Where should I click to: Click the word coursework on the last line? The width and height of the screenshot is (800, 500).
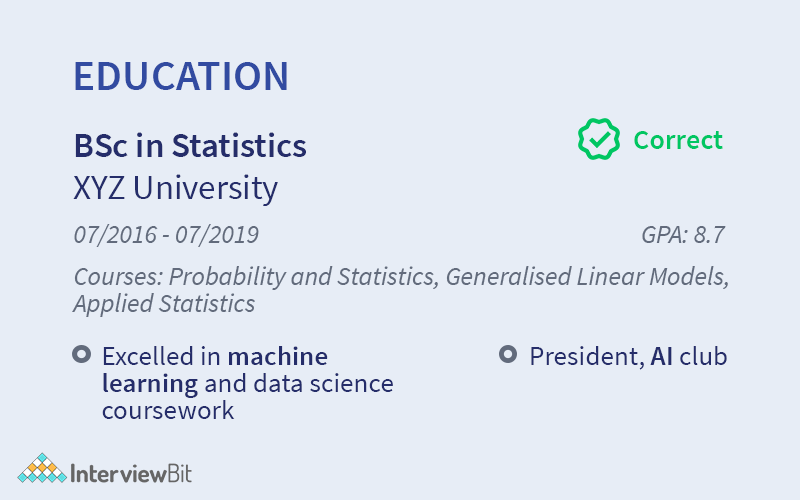tap(168, 410)
